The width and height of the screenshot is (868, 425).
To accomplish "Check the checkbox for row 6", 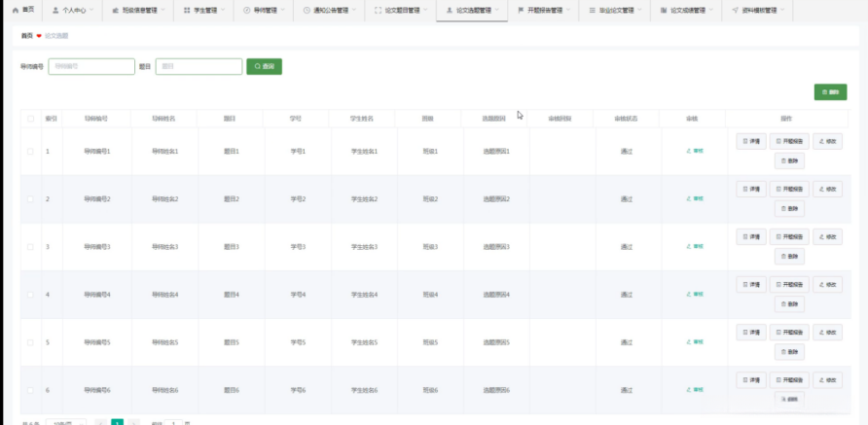I will (x=30, y=390).
